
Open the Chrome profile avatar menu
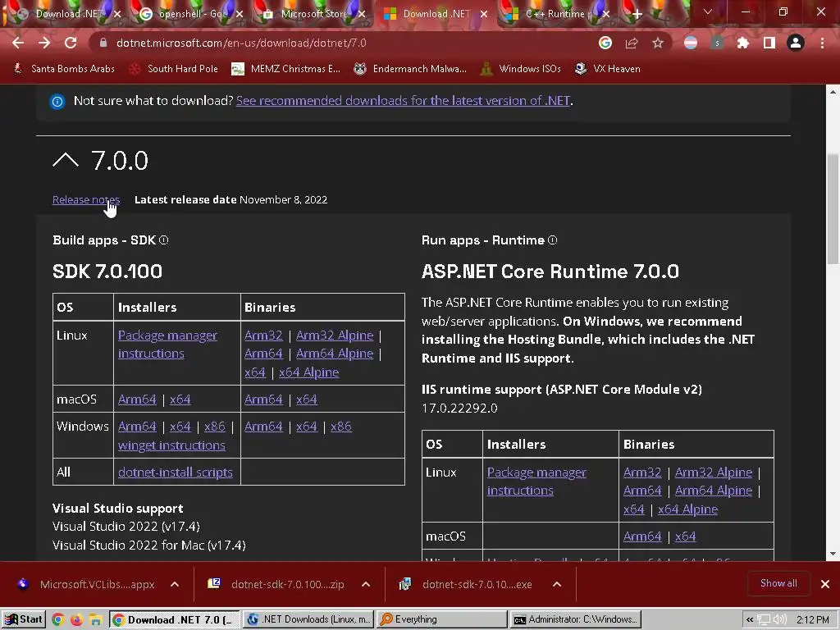[x=796, y=43]
